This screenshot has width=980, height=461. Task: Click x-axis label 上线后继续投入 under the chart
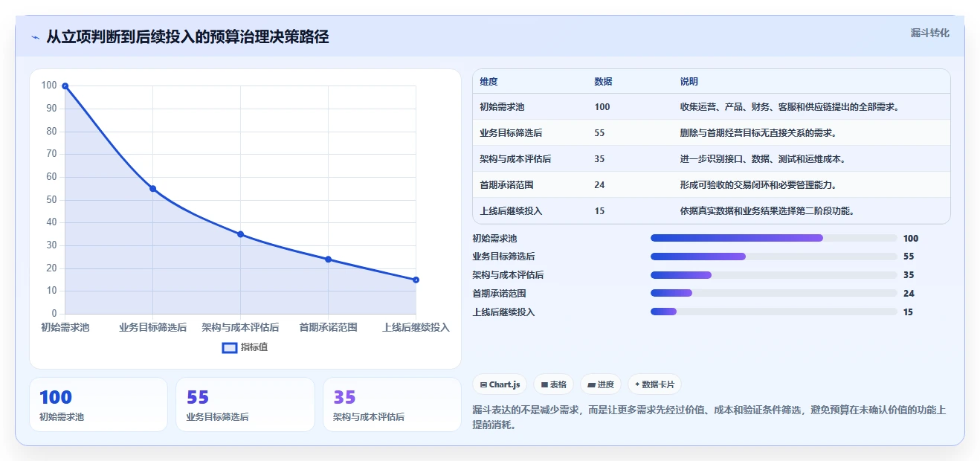click(416, 327)
